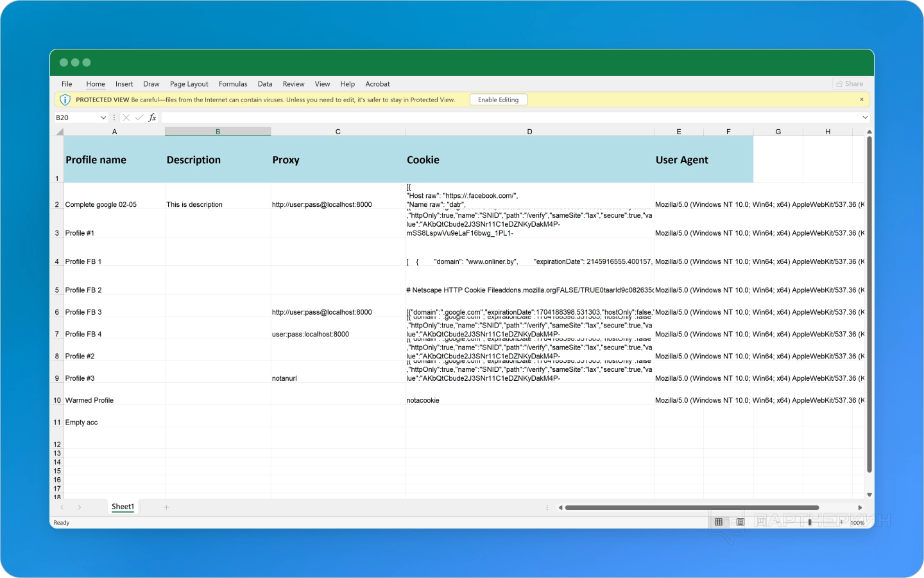Switch to Page Layout view icon
The image size is (924, 578).
coord(740,522)
